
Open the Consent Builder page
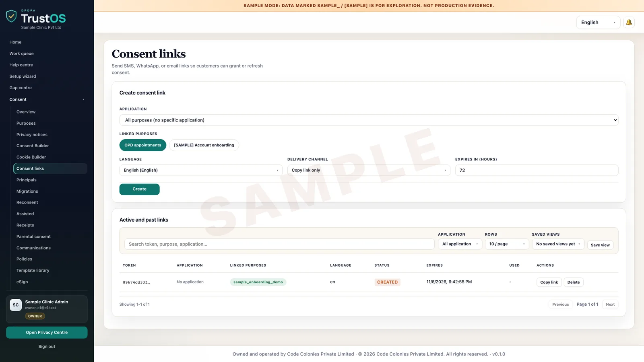(x=33, y=146)
